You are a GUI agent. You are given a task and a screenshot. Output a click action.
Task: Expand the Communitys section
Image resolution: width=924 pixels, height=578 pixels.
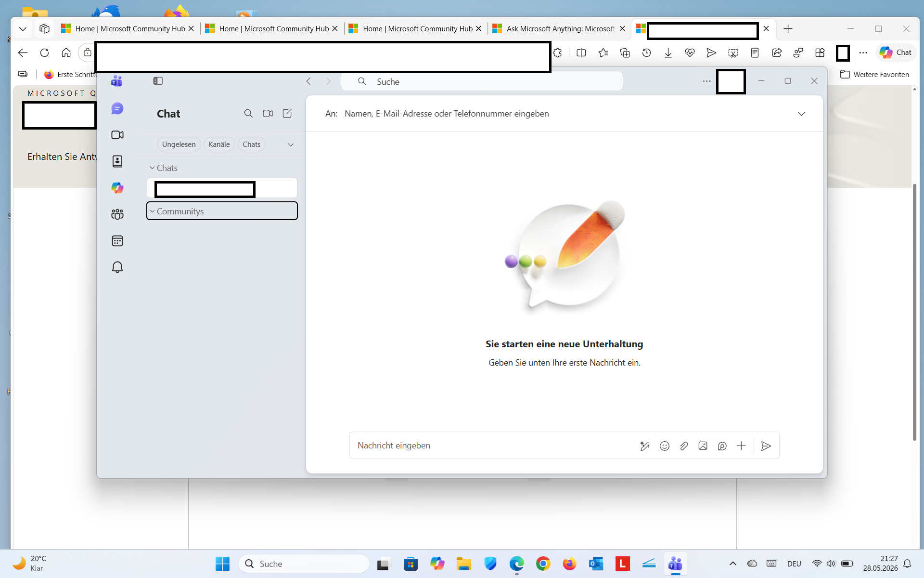click(222, 211)
